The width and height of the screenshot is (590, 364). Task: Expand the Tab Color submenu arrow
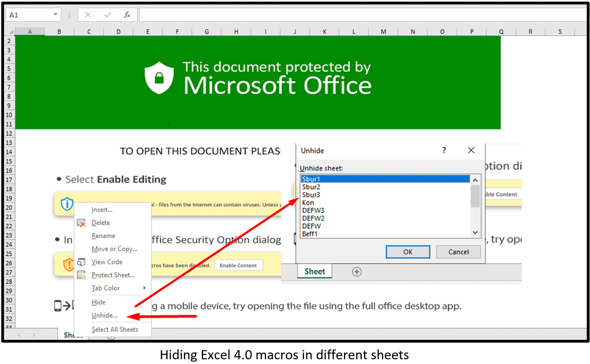tap(145, 288)
